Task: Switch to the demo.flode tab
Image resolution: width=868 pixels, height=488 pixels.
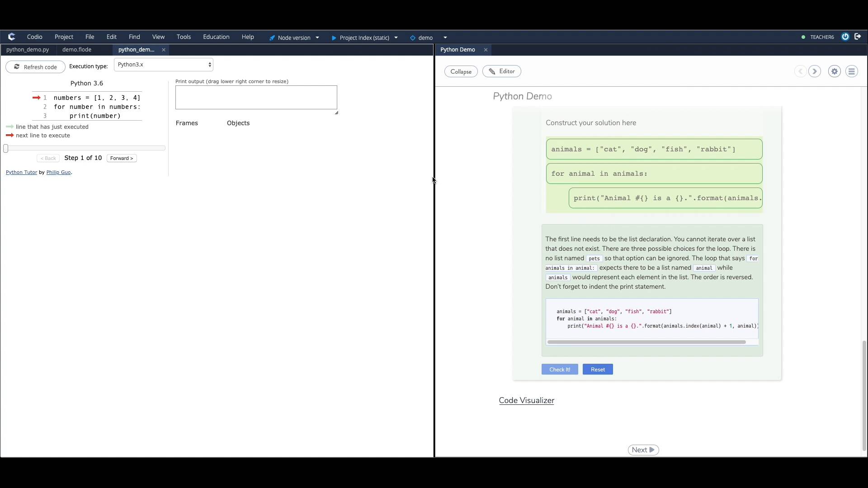Action: coord(77,50)
